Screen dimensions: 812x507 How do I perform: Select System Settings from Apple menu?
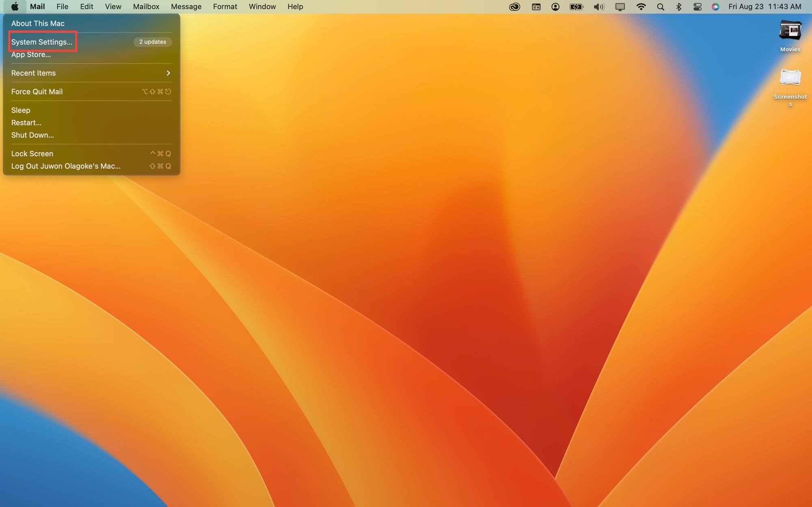click(x=42, y=42)
